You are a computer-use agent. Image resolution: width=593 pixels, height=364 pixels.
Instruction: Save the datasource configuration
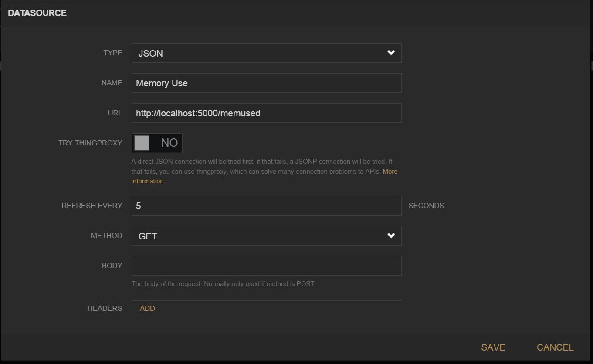(x=493, y=347)
